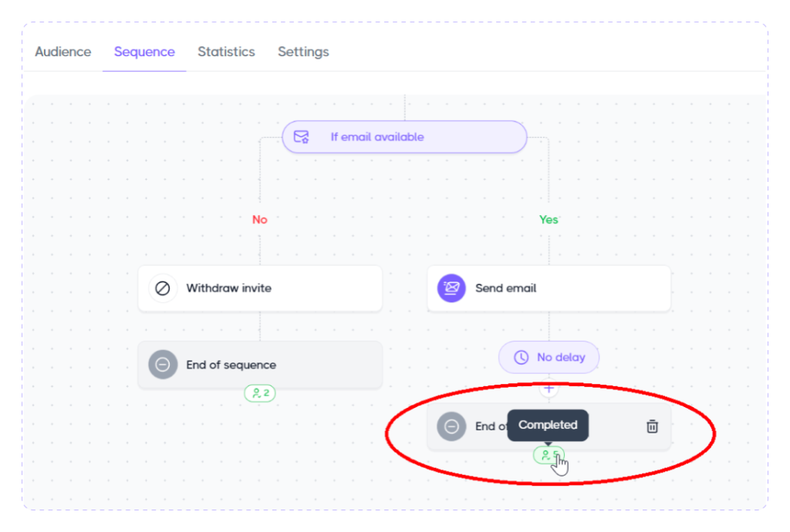790x532 pixels.
Task: Click the 'If email available' condition text
Action: (x=377, y=137)
